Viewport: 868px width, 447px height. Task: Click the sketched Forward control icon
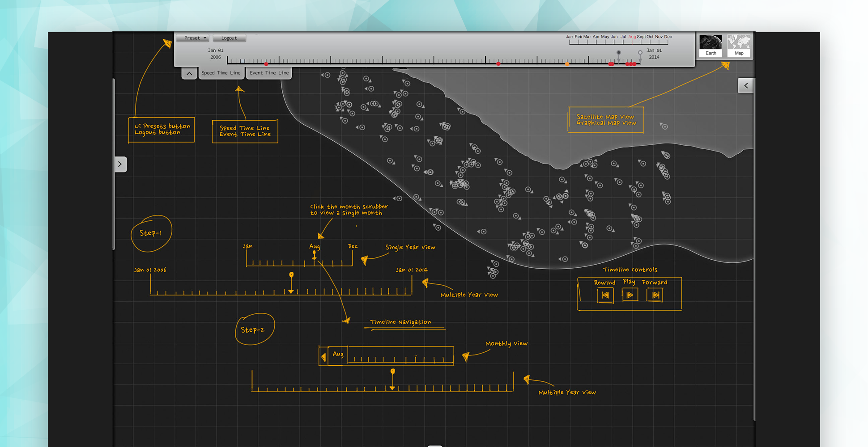coord(655,295)
